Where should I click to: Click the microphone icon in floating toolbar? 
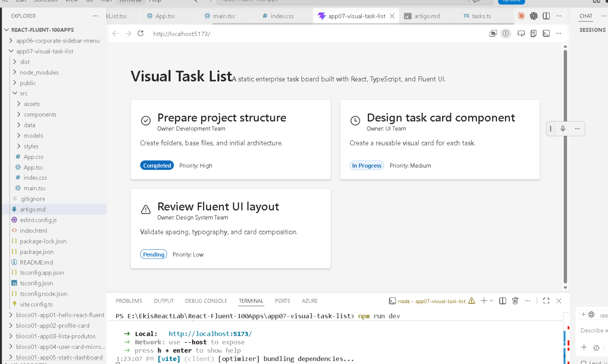(x=563, y=129)
